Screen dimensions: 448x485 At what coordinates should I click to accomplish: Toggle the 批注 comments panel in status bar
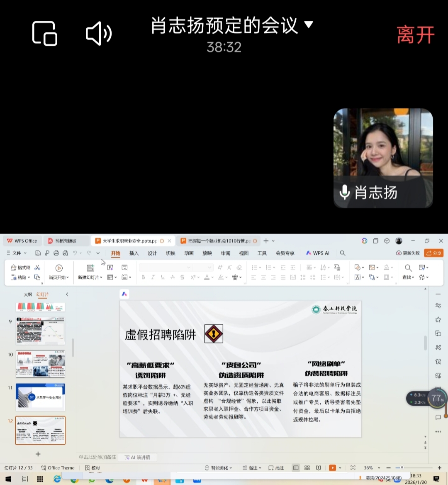[276, 468]
